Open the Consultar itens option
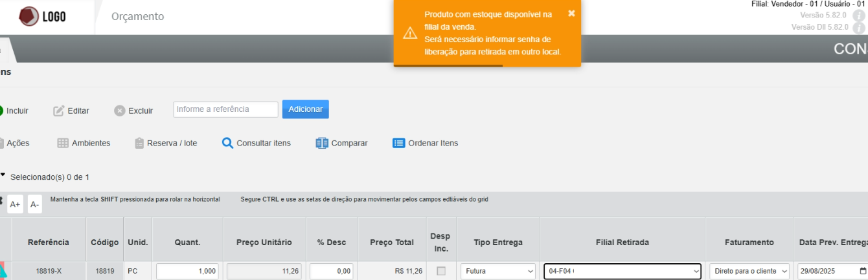868x280 pixels. pos(264,143)
